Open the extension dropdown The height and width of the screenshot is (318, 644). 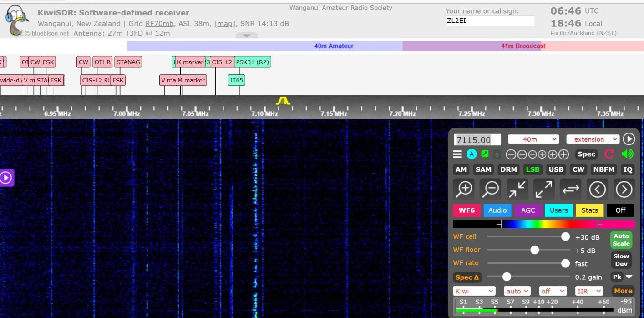point(592,139)
